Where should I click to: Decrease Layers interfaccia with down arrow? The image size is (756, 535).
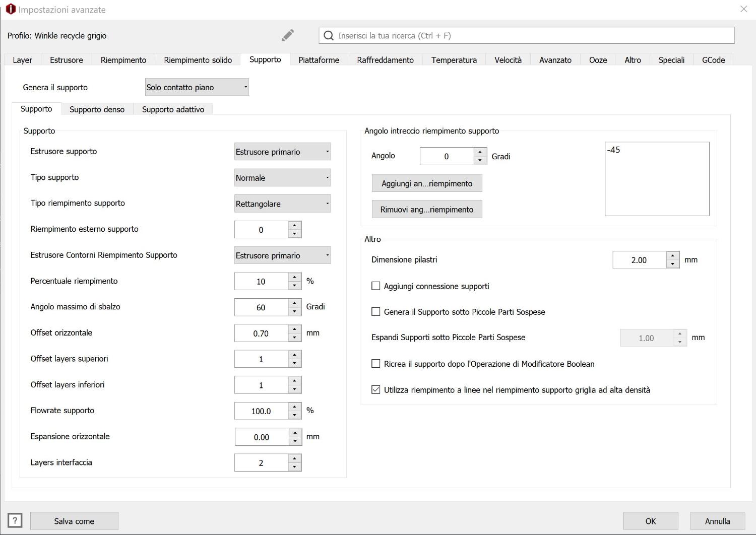(x=295, y=467)
